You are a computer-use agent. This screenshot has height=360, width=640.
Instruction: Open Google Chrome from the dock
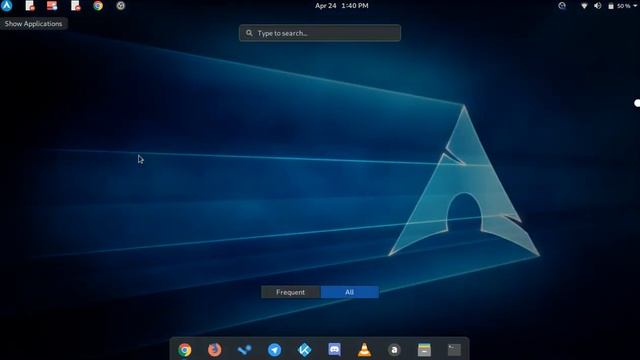click(184, 350)
